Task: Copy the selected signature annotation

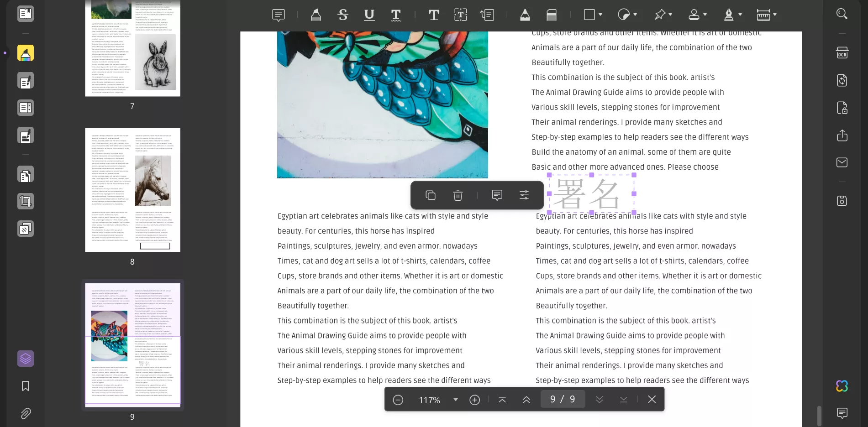Action: point(431,195)
